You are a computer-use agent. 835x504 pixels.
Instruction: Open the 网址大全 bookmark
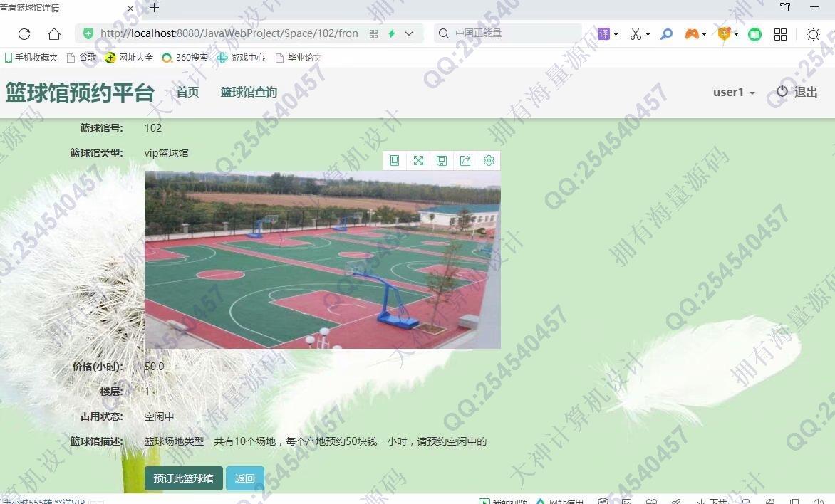point(129,58)
